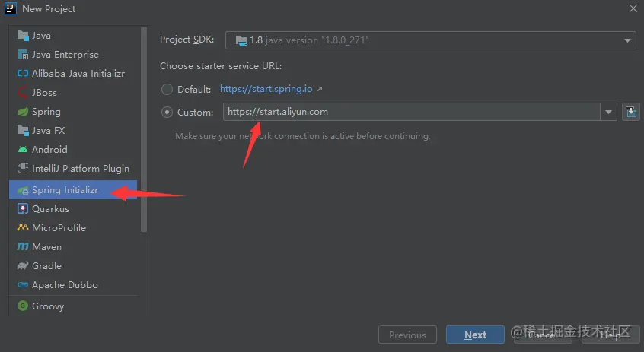Click the Cancel button
The height and width of the screenshot is (352, 644).
coord(543,335)
